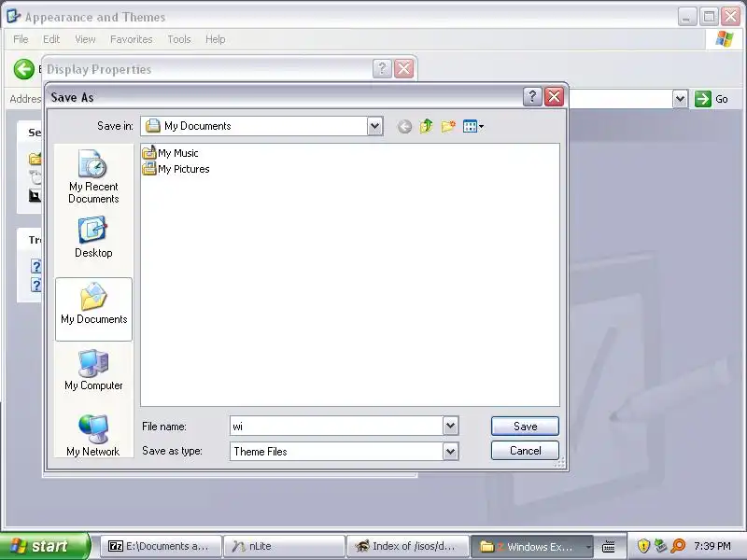Viewport: 747px width, 560px height.
Task: Click the File name input field
Action: click(336, 427)
